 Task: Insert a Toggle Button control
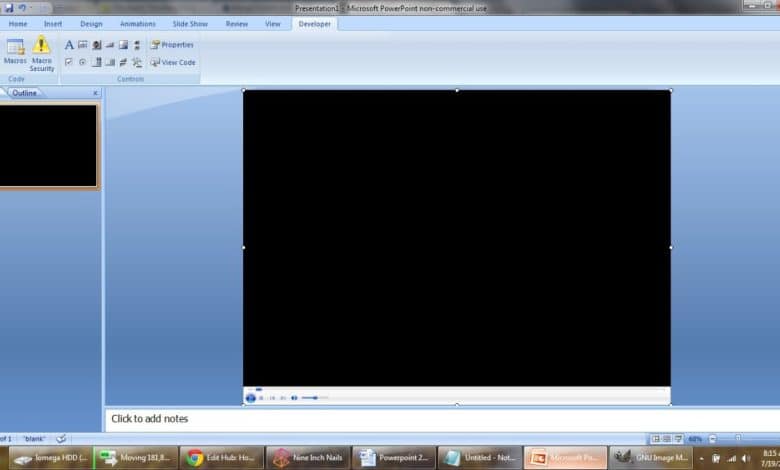(x=123, y=62)
